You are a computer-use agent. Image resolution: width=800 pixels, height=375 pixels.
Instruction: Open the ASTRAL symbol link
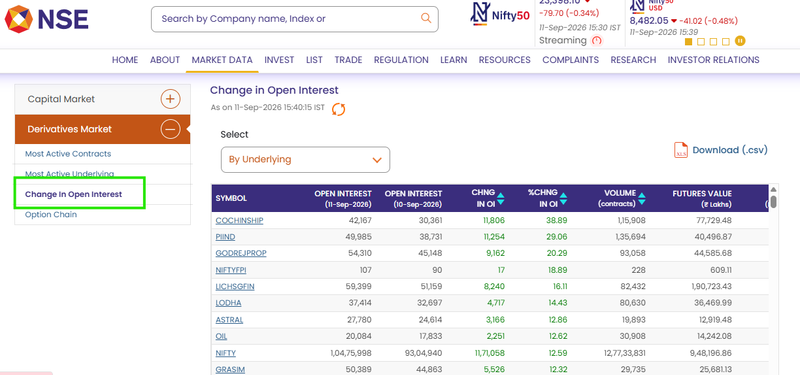tap(229, 319)
